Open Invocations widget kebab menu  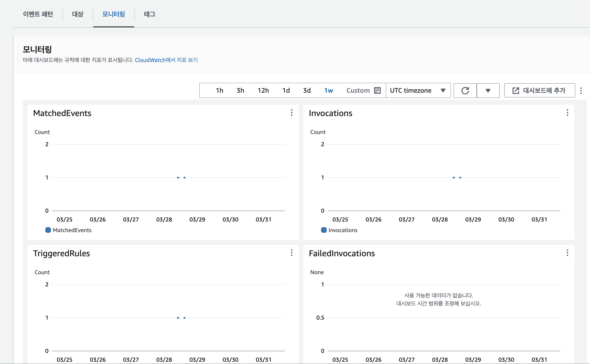click(x=567, y=113)
